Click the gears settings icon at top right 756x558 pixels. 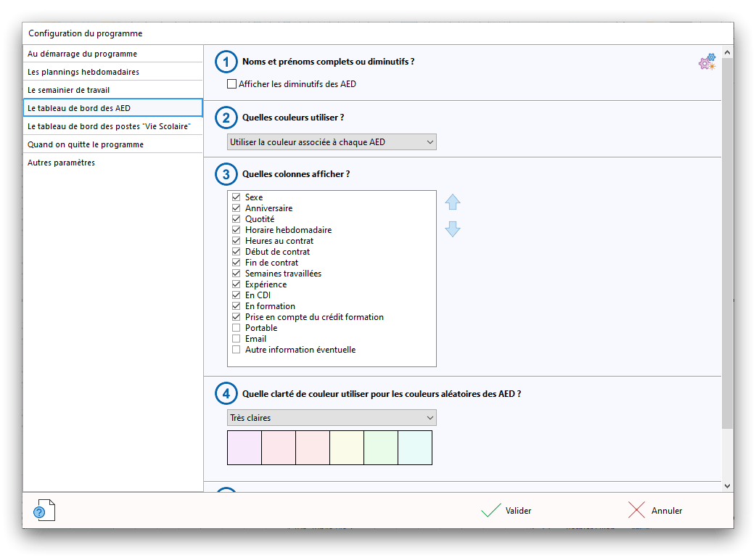coord(707,62)
